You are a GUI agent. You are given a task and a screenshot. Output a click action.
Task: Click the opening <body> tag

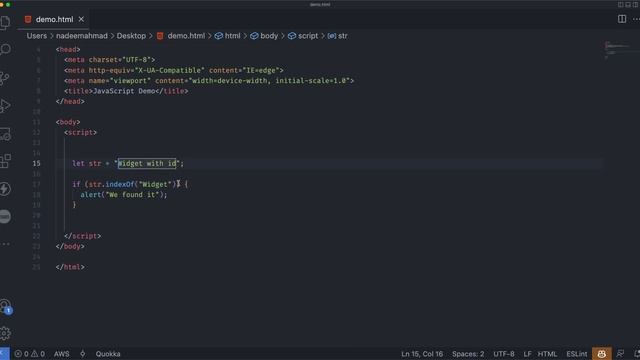point(68,122)
